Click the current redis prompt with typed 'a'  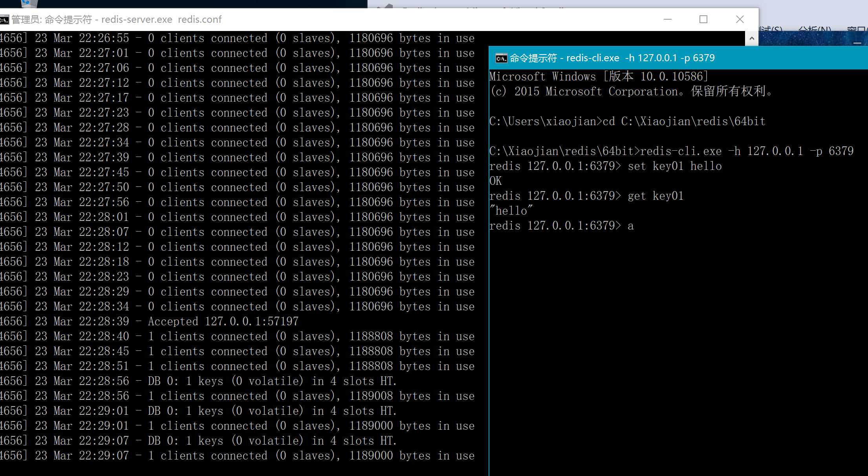[562, 226]
